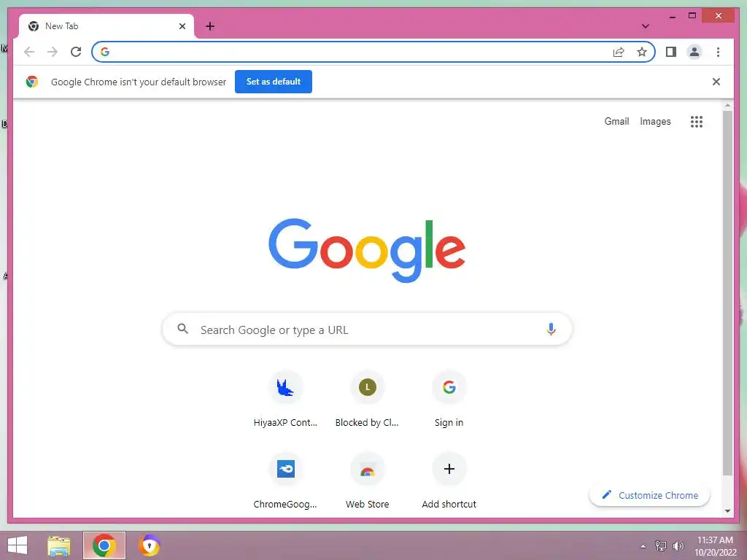Open the HiyaaXP Cont... shortcut
The image size is (747, 560).
pos(285,399)
